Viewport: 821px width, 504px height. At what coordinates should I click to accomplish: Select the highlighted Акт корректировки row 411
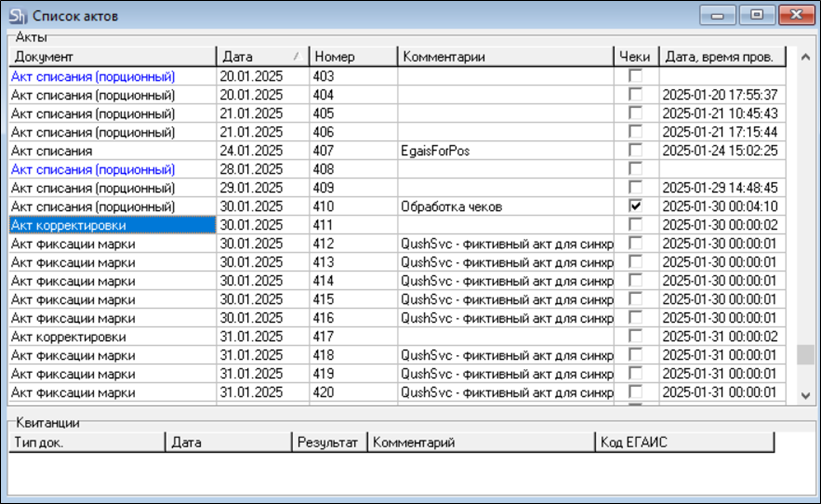coord(112,226)
